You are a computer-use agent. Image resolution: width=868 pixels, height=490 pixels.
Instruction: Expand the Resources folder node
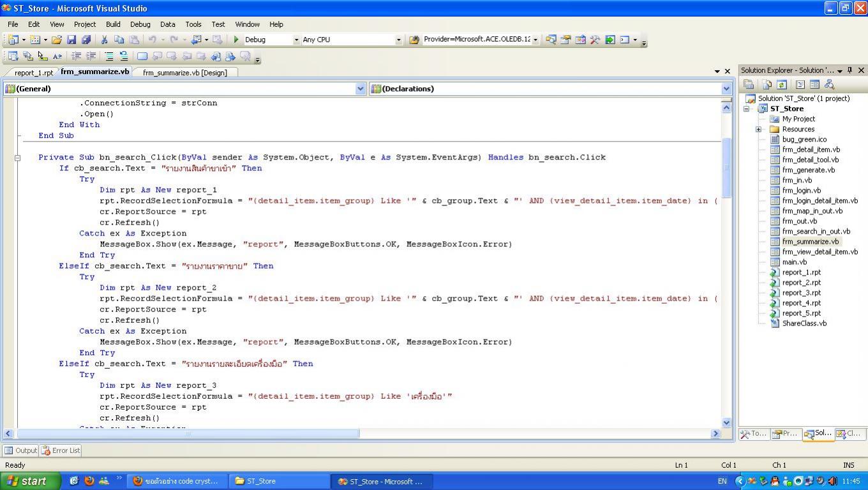(758, 130)
